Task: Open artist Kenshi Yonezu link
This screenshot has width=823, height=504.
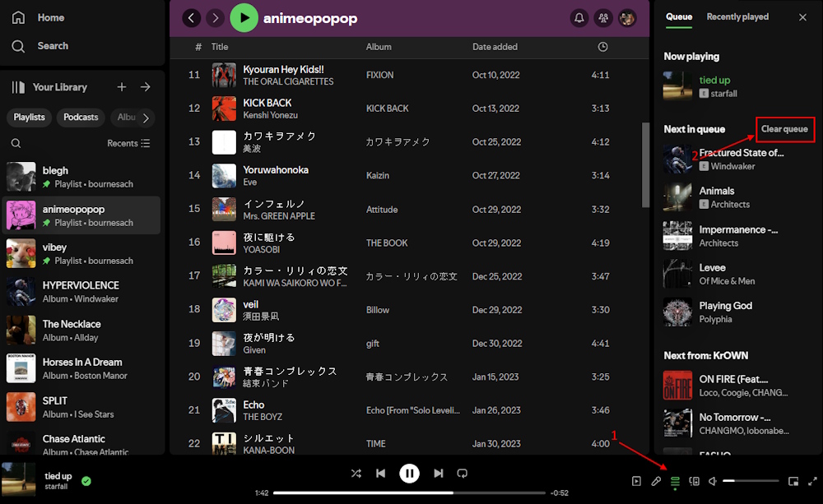Action: click(x=270, y=115)
